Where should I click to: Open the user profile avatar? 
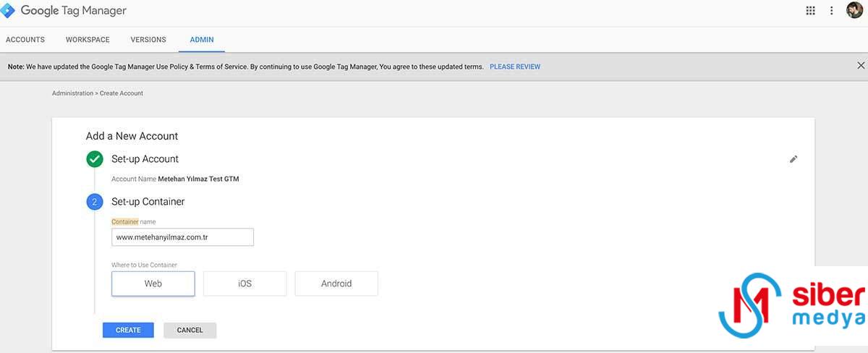point(854,10)
